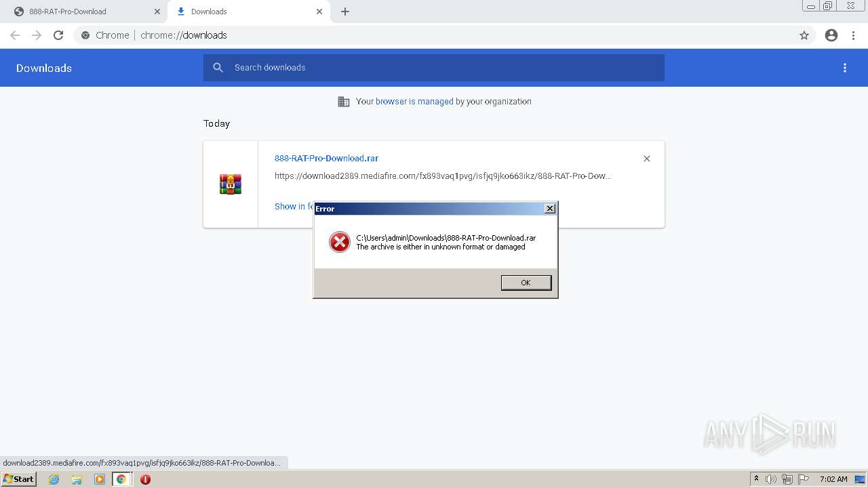Click the red error icon in dialog
The image size is (868, 488).
(339, 242)
